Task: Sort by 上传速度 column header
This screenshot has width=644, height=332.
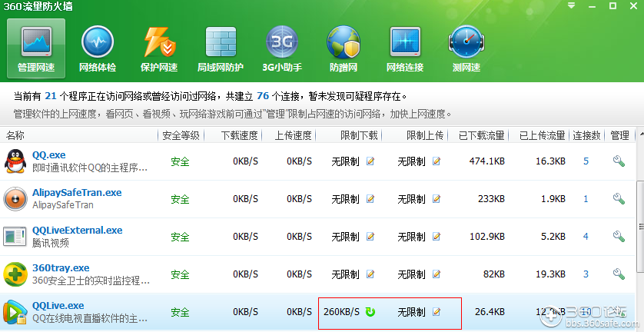Action: click(293, 135)
